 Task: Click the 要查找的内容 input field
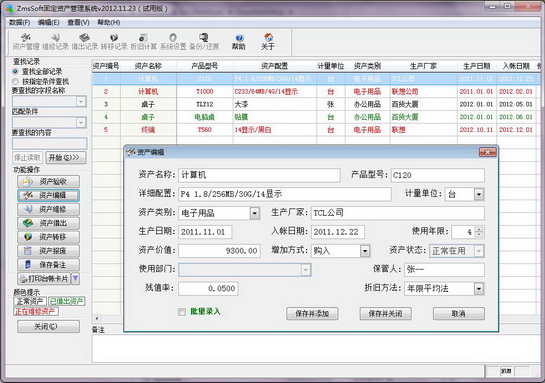click(49, 143)
